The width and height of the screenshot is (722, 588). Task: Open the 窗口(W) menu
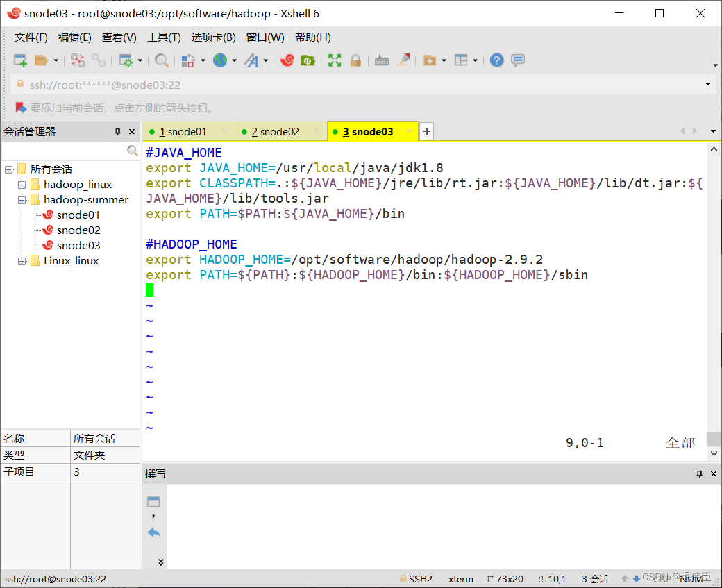[x=265, y=37]
